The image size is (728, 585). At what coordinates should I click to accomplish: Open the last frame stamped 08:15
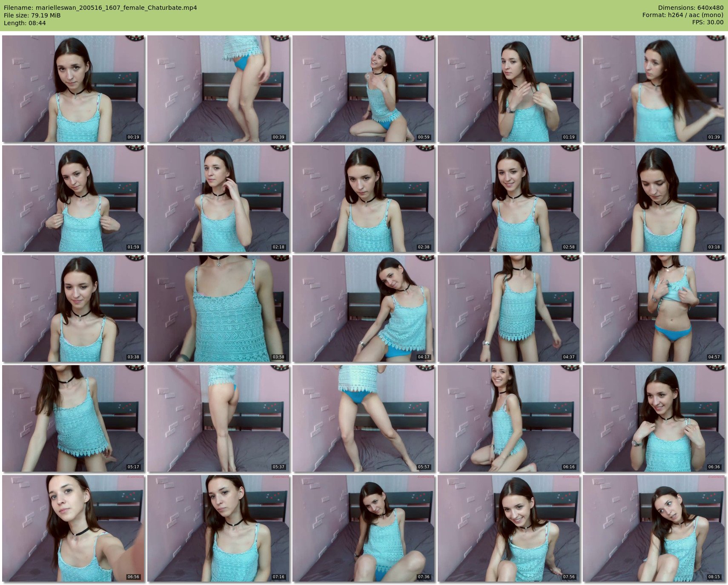(654, 528)
